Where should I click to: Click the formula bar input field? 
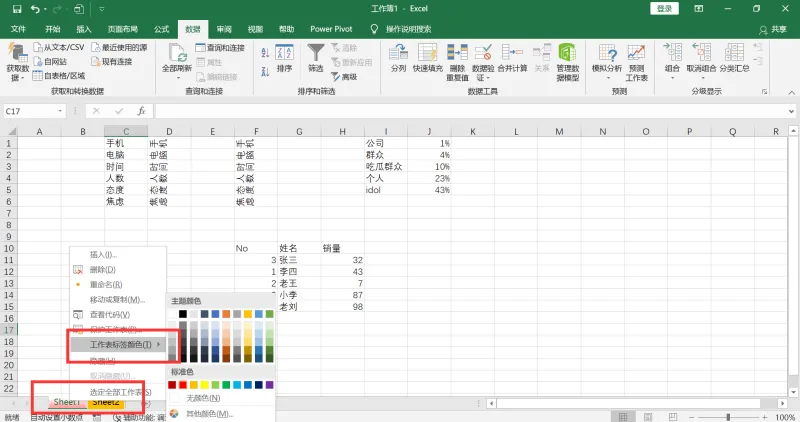click(472, 111)
